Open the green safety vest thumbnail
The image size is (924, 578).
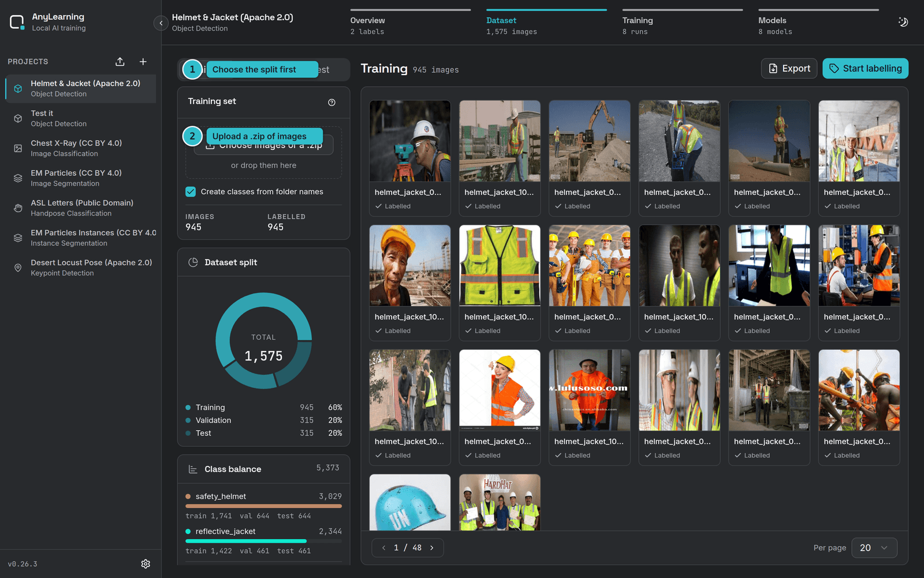[500, 265]
